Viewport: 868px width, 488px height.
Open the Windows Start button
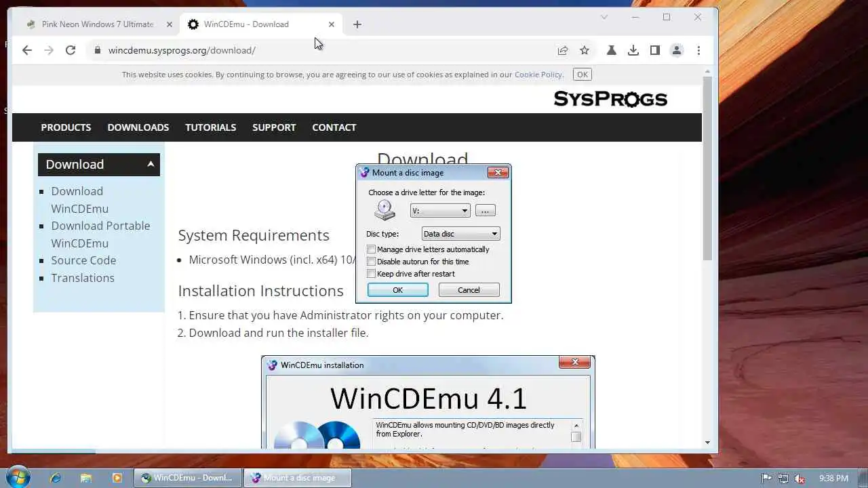coord(18,477)
